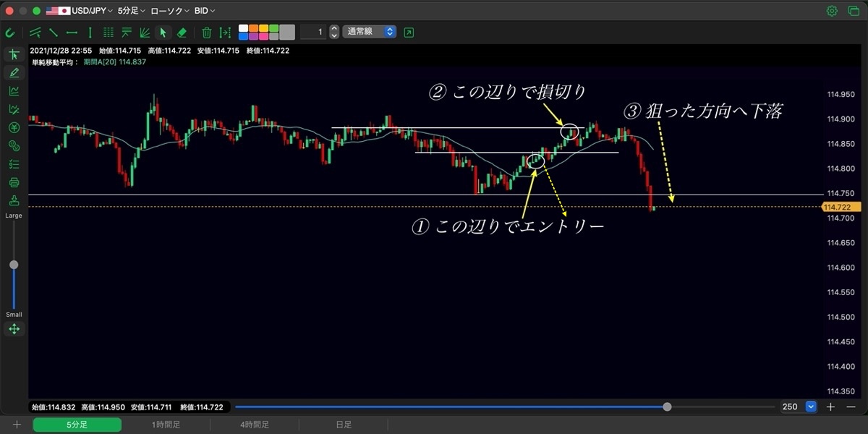Select the horizontal line drawing tool

tap(72, 33)
